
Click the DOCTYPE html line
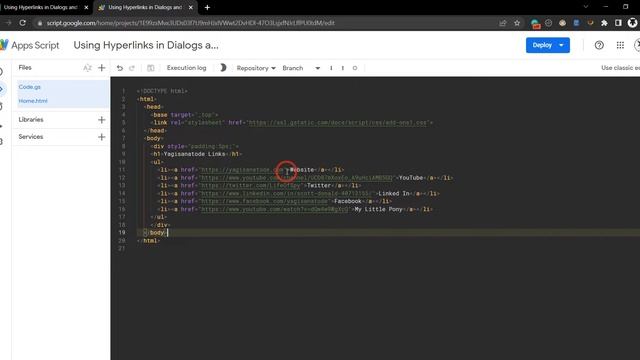tap(162, 91)
